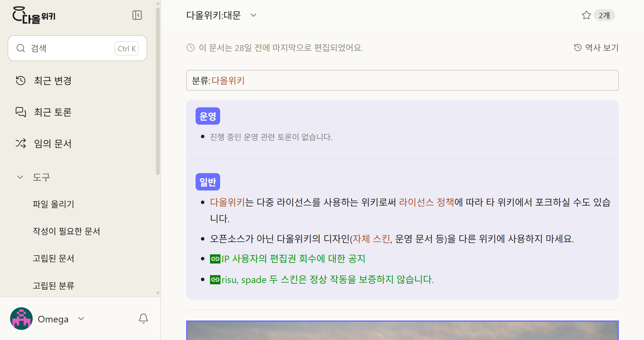The image size is (644, 340).
Task: Collapse the 도구 section chevron
Action: coord(20,177)
